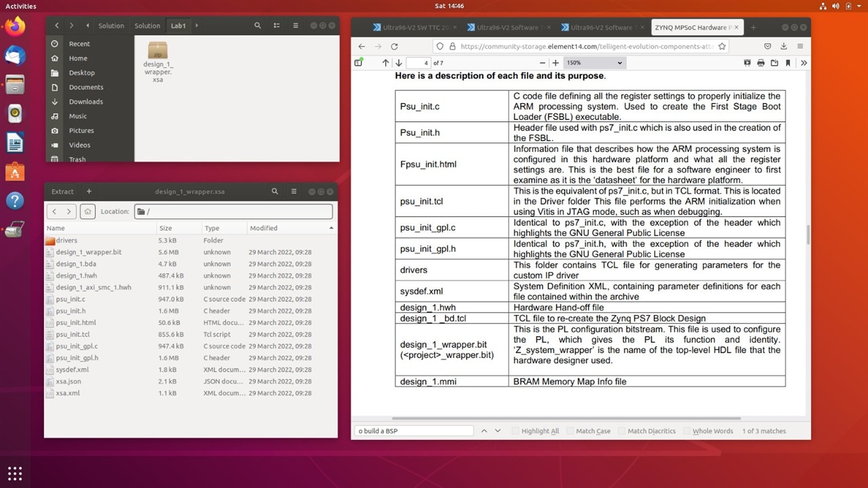Open the Files app dock icon

coord(15,85)
